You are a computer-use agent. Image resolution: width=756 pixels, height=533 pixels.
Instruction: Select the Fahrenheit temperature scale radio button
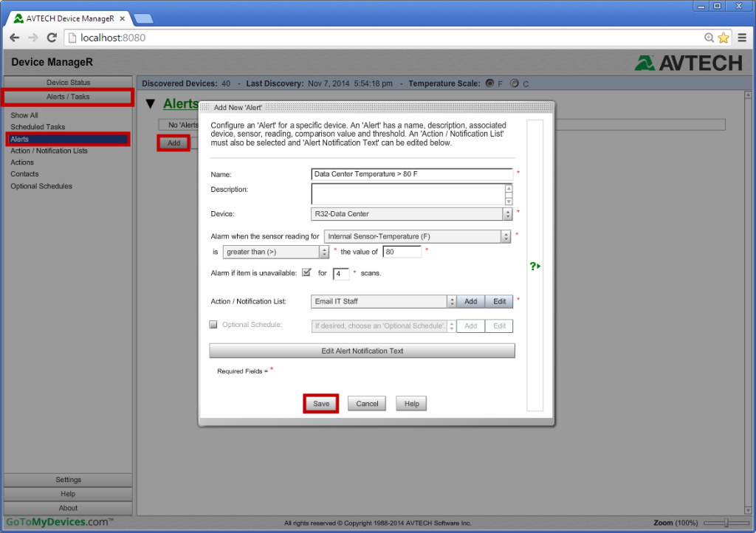tap(489, 83)
